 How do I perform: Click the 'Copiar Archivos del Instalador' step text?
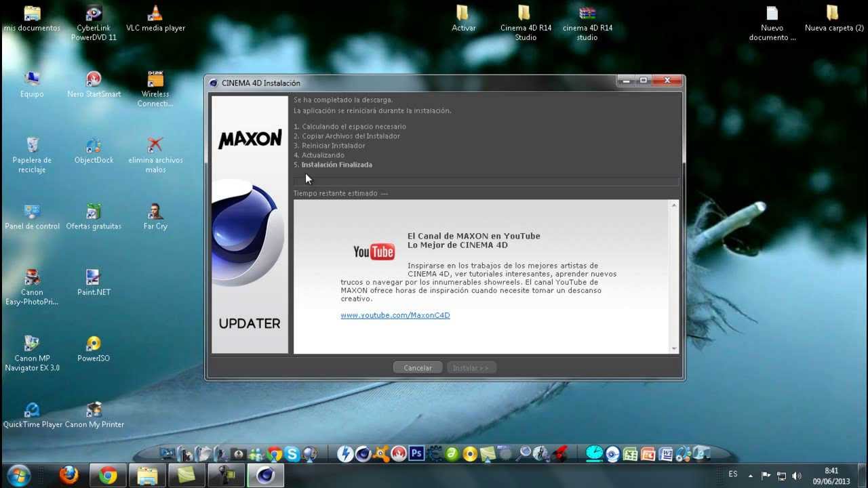pyautogui.click(x=351, y=136)
